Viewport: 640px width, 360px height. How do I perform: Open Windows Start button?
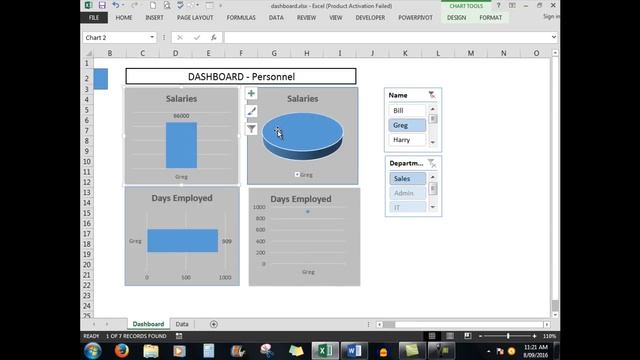click(x=93, y=351)
